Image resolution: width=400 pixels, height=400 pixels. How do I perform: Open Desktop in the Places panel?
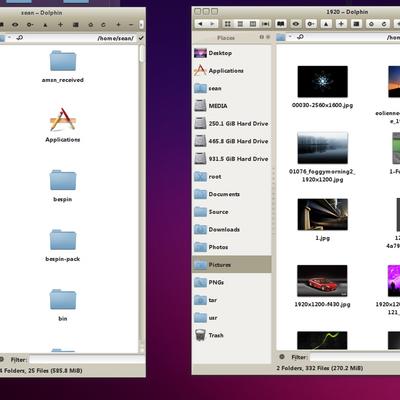click(232, 53)
